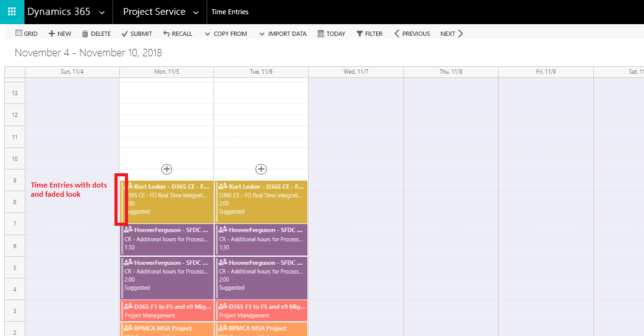This screenshot has height=336, width=644.
Task: Open the Project Service area menu
Action: (x=154, y=12)
